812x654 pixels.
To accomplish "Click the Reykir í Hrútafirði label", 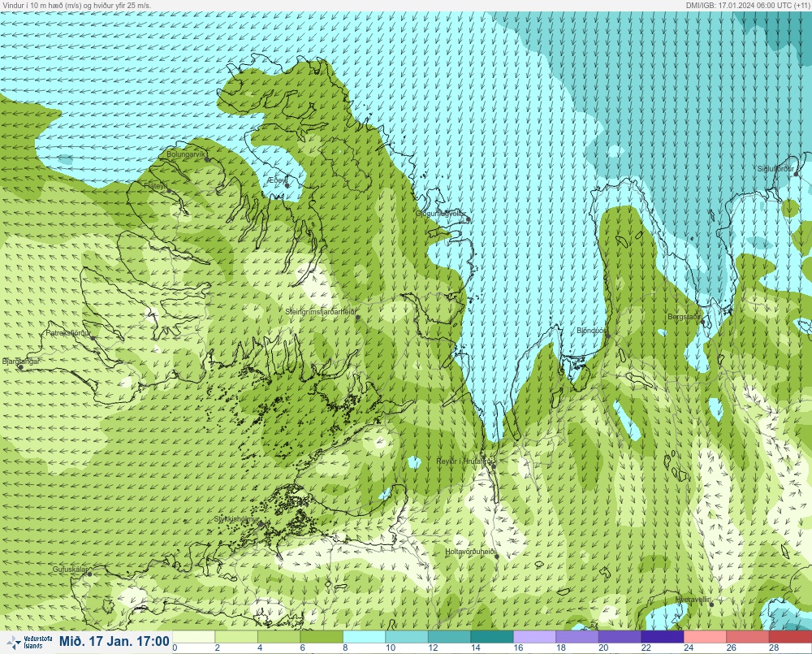I will (466, 461).
